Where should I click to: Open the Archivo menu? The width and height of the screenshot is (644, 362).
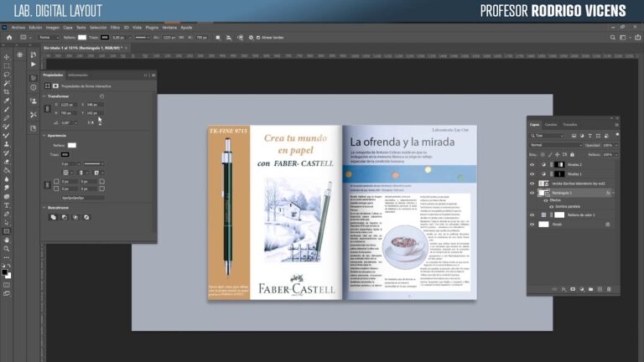(18, 28)
